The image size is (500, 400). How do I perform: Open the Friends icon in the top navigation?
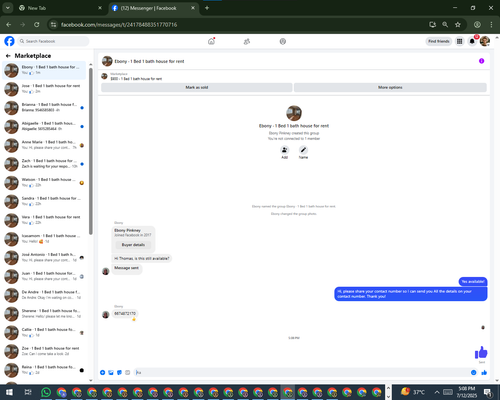247,41
